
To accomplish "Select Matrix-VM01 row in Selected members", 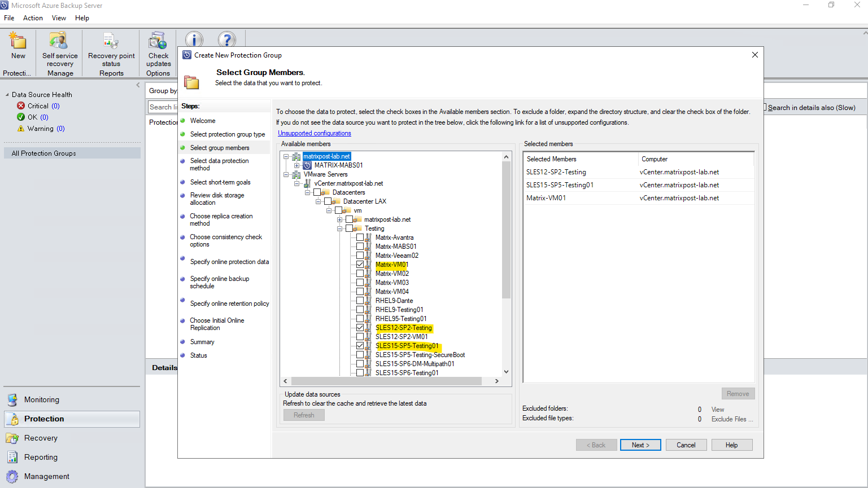I will (639, 198).
